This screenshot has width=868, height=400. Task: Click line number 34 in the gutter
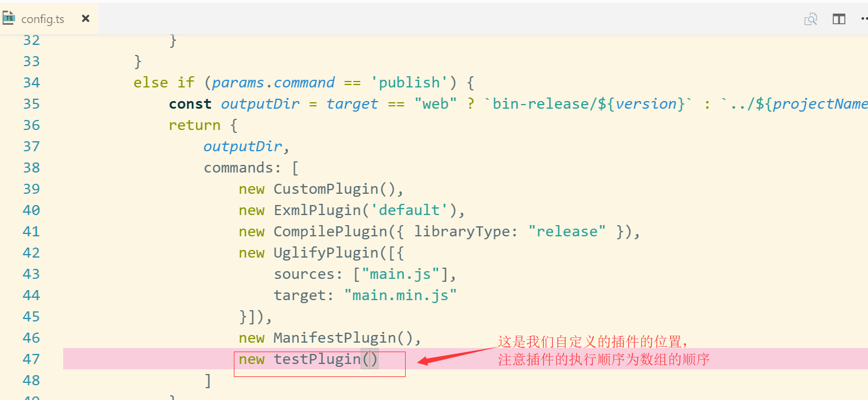(x=31, y=83)
